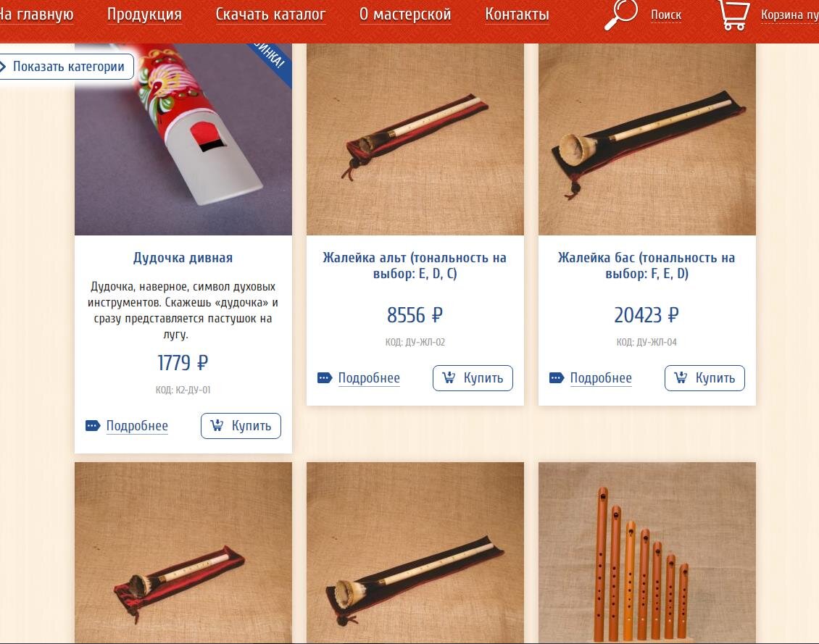Viewport: 819px width, 644px height.
Task: Navigate to Контакты
Action: tap(517, 14)
